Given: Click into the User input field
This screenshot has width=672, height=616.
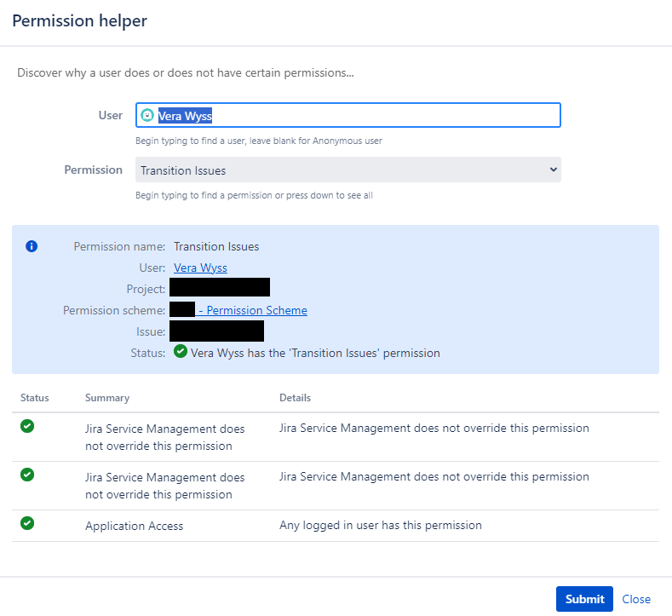Looking at the screenshot, I should pos(348,115).
